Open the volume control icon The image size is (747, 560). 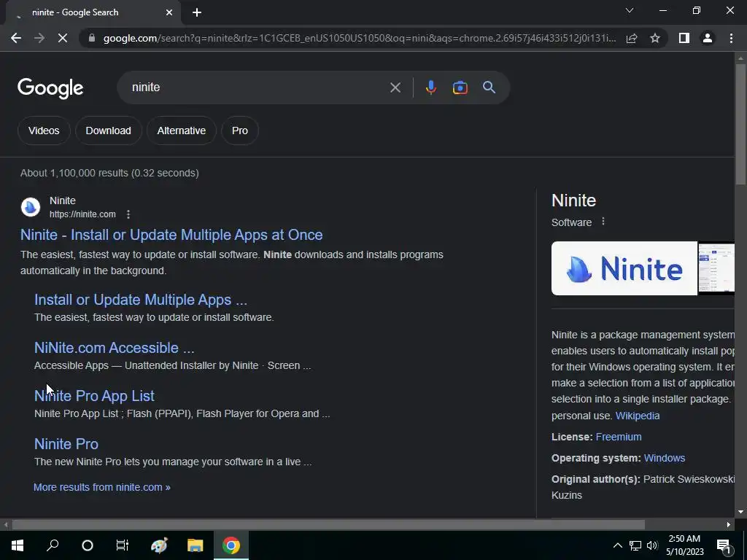tap(652, 545)
